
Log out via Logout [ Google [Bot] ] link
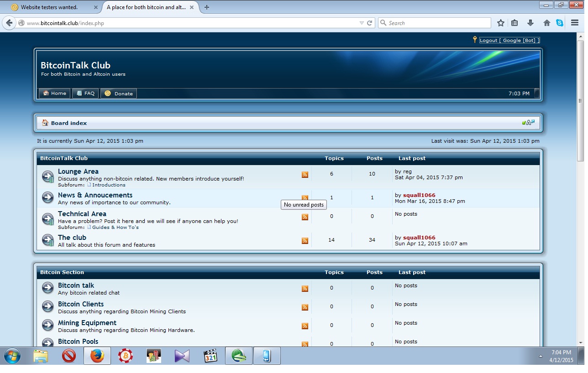(509, 40)
